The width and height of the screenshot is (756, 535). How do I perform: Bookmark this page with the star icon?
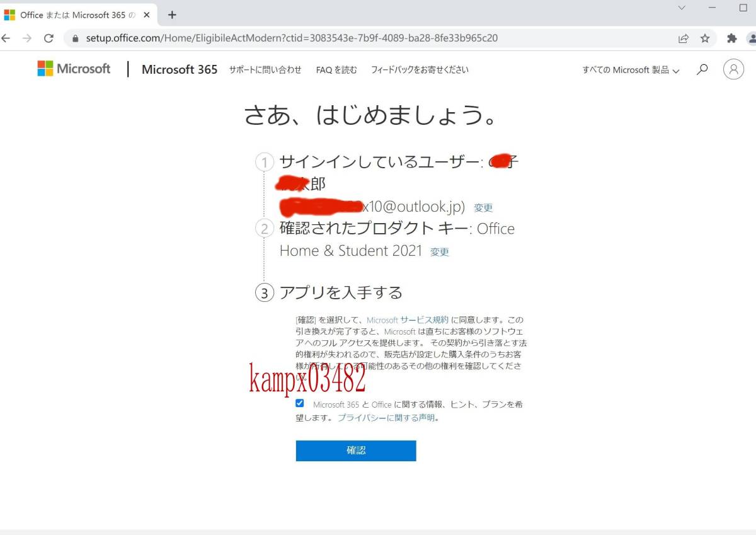[705, 38]
